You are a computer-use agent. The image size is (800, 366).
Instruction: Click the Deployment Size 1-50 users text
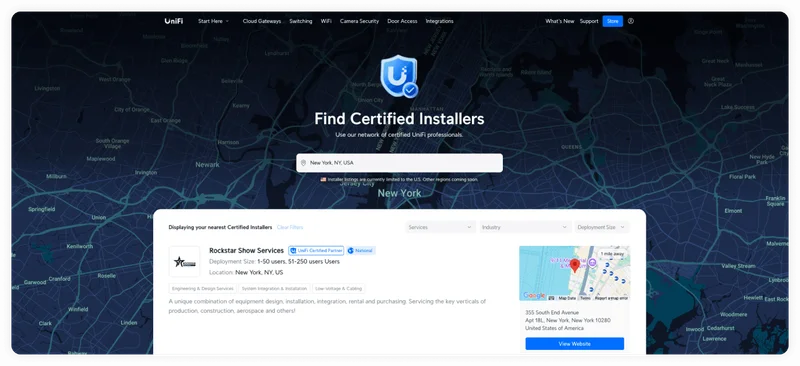coord(274,261)
